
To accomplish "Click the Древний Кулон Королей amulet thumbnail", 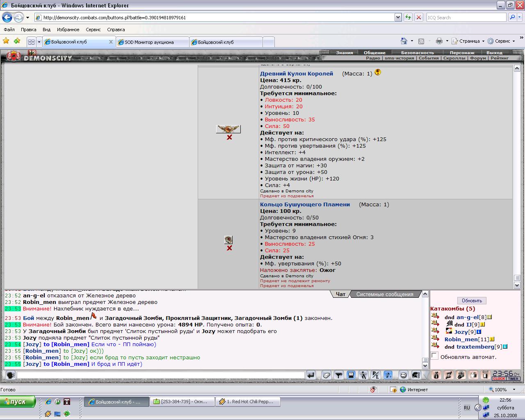I will (x=228, y=129).
